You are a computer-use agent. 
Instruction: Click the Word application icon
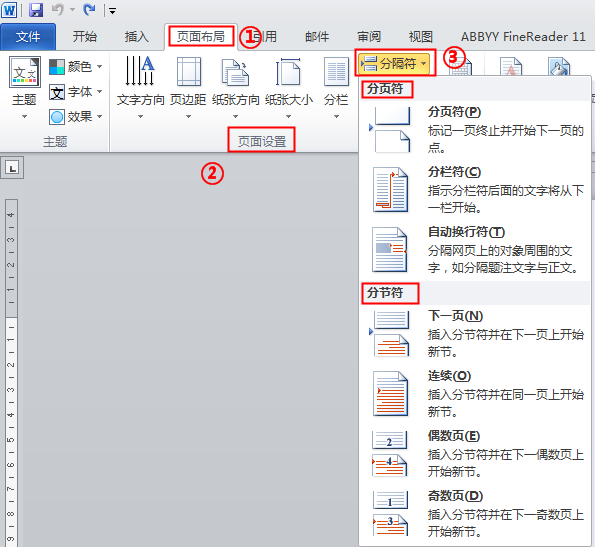[9, 10]
